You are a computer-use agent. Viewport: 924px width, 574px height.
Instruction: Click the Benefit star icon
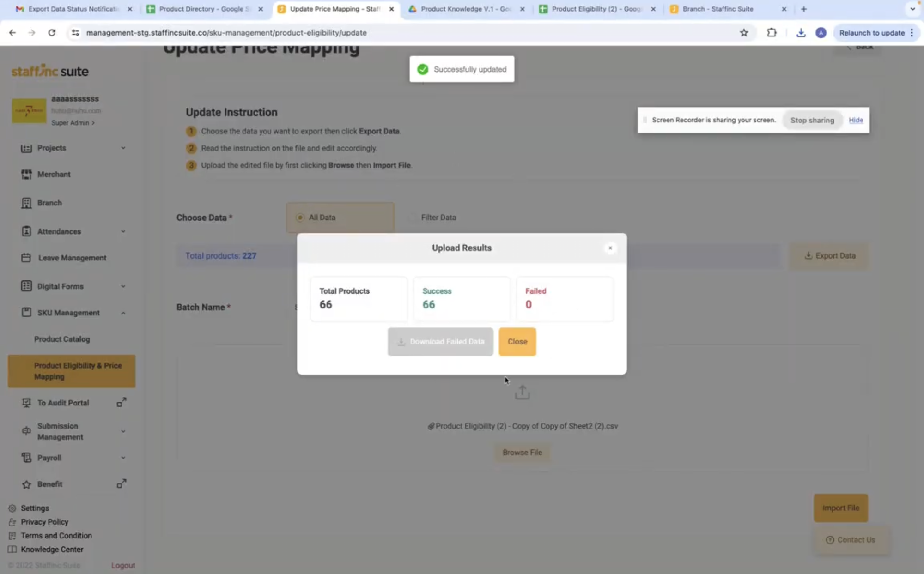click(x=26, y=484)
